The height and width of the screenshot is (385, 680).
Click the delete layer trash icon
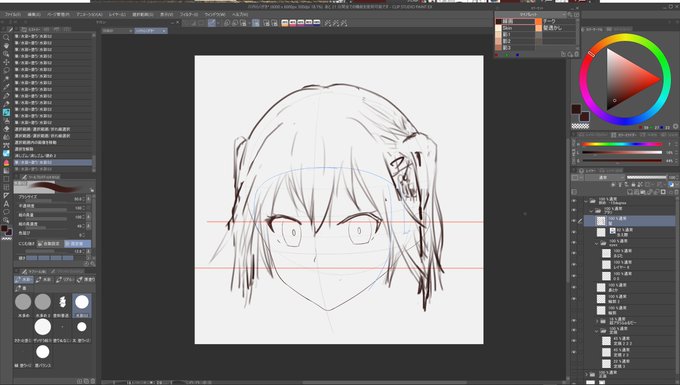[x=676, y=192]
